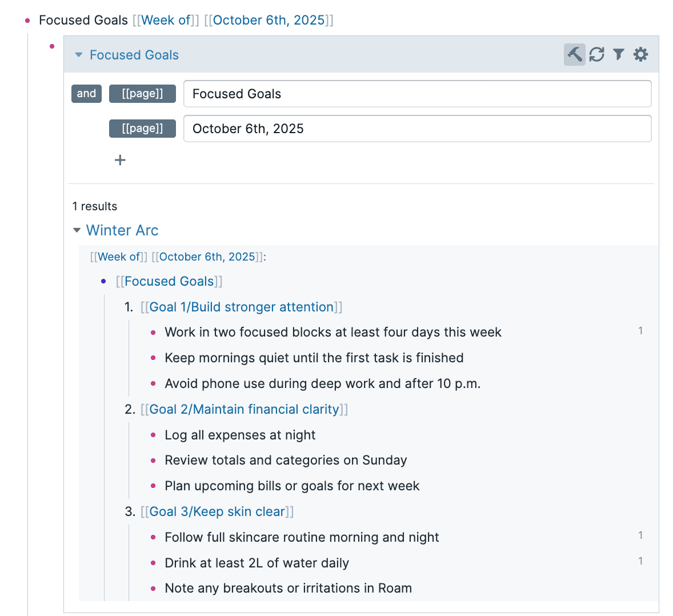Image resolution: width=673 pixels, height=616 pixels.
Task: Open the query filter funnel icon
Action: coord(618,54)
